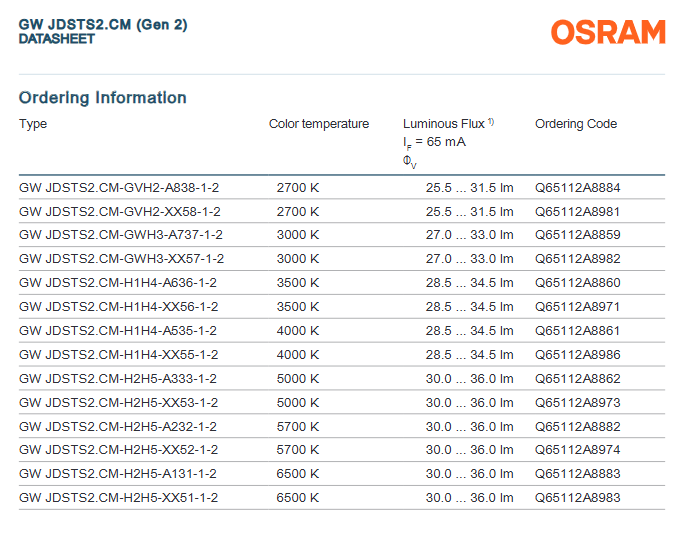
Task: Click 5700 K in the H2H5-A232 row
Action: tap(298, 426)
